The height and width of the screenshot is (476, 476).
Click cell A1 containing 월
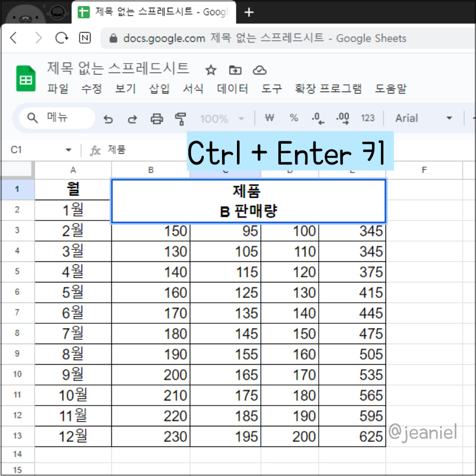coord(72,188)
